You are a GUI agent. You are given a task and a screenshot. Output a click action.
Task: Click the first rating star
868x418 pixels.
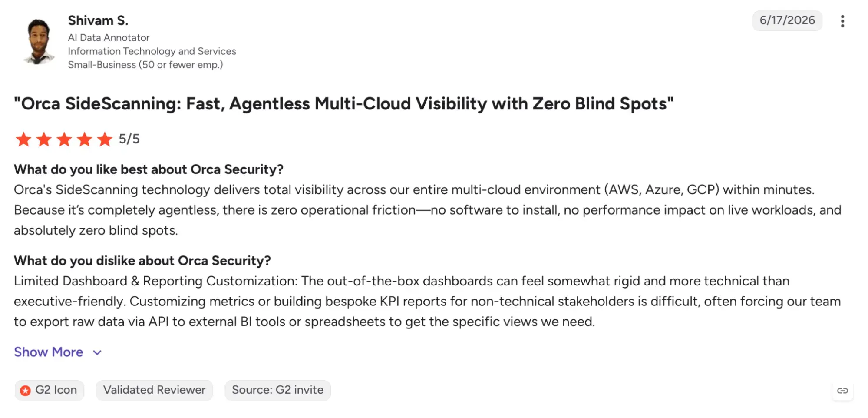coord(23,139)
